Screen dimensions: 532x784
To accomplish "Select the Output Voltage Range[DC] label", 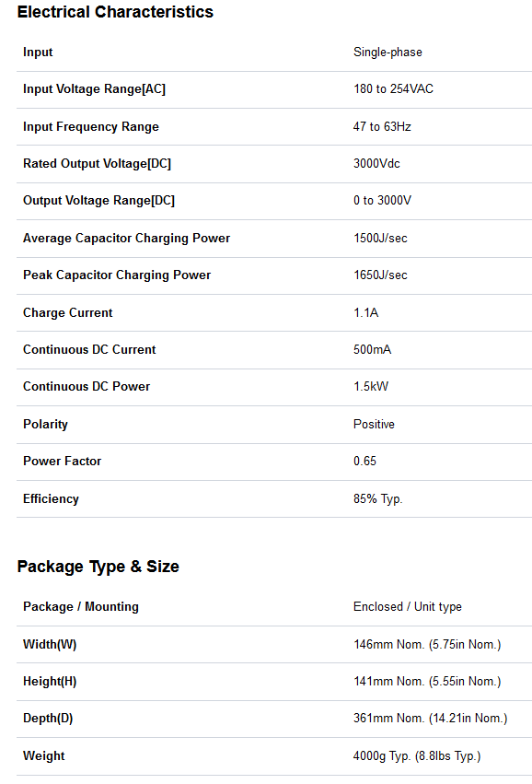I will [x=98, y=201].
